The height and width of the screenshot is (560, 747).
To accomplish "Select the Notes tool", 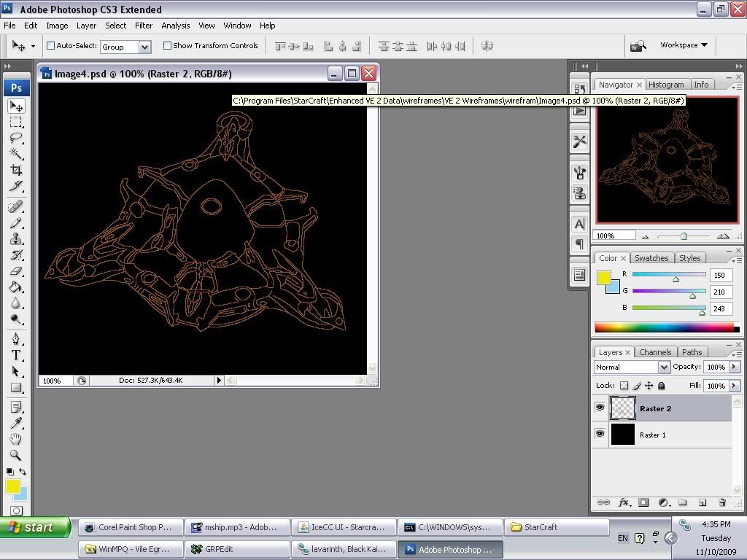I will 16,407.
